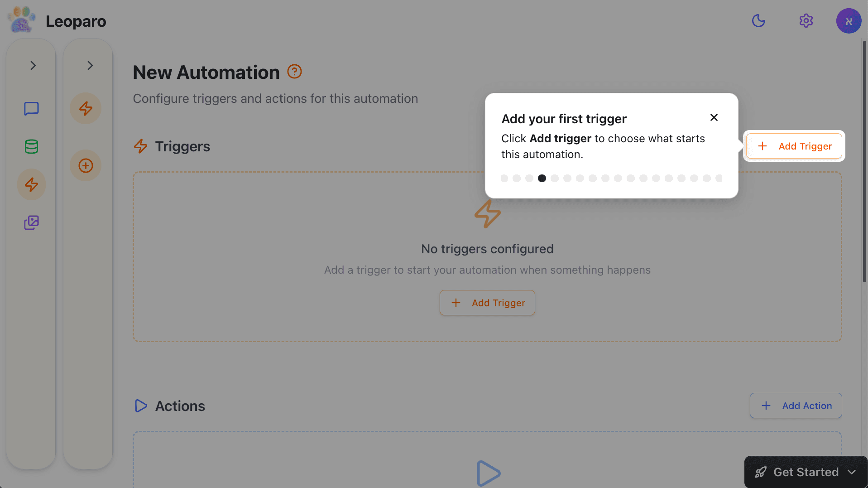868x488 pixels.
Task: Click the Add Action button
Action: (x=796, y=406)
